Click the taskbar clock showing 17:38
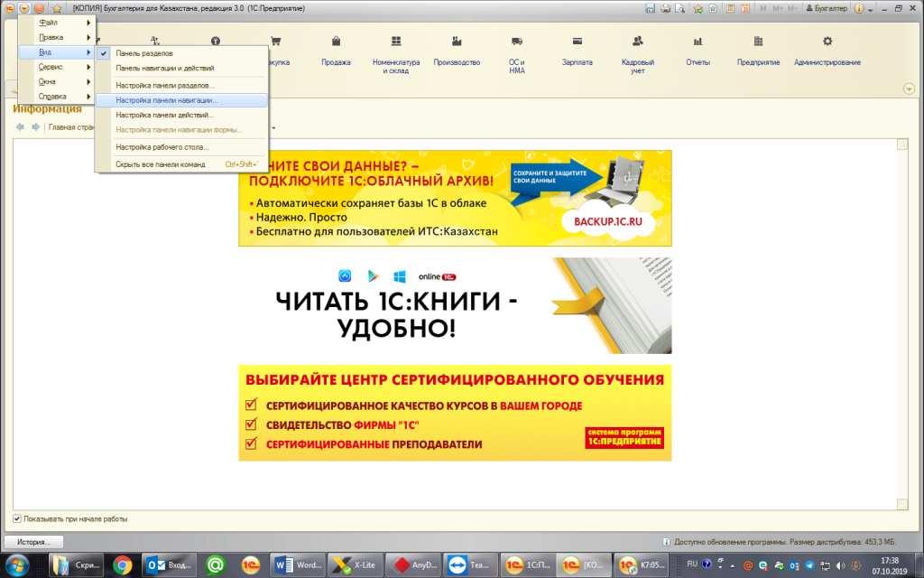924x578 pixels. (x=890, y=565)
